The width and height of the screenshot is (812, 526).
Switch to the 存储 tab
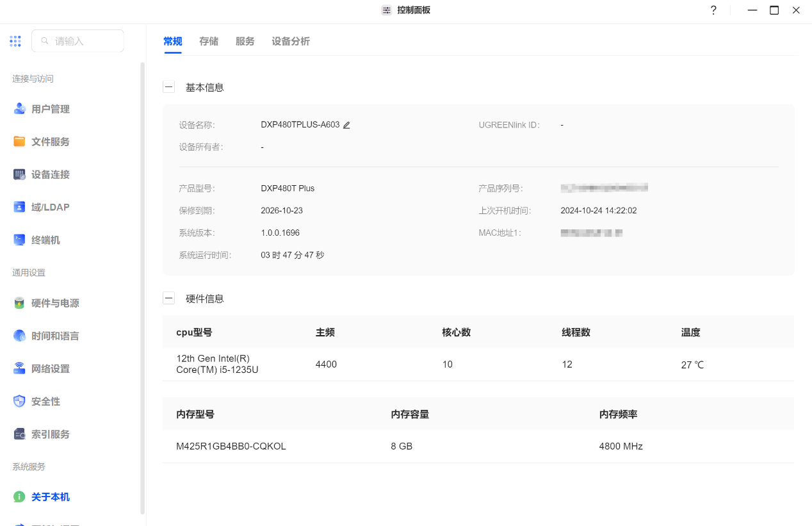coord(209,42)
